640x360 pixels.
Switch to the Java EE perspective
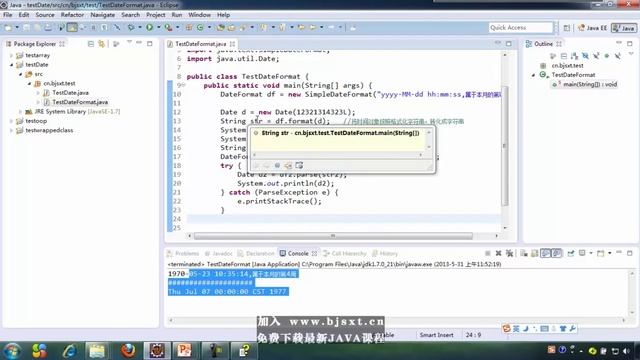592,28
